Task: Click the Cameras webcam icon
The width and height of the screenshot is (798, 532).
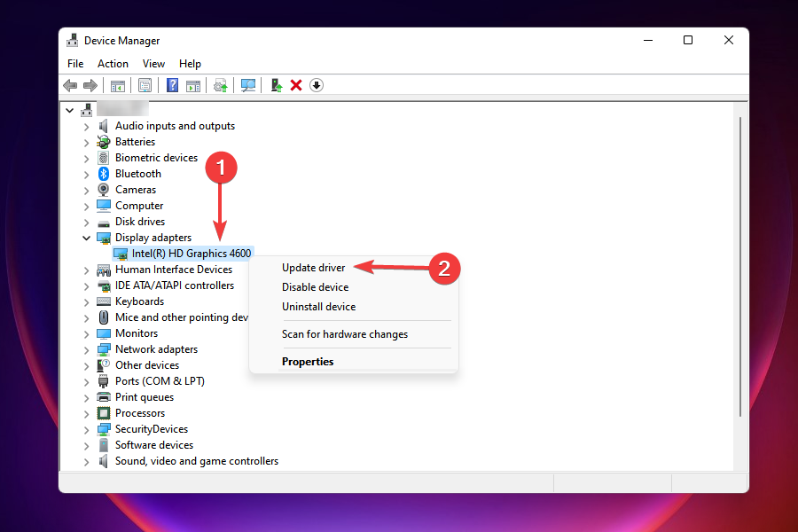Action: (104, 190)
